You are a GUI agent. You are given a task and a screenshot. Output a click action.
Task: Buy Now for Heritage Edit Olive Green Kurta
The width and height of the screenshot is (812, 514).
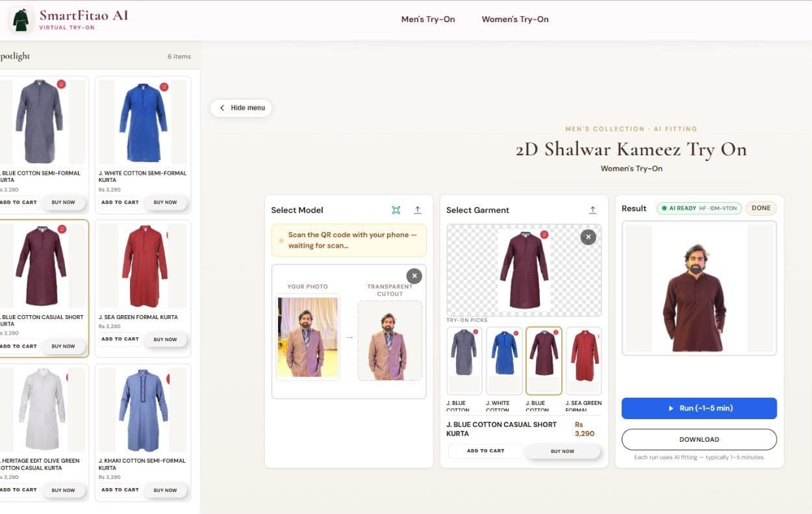(x=64, y=490)
